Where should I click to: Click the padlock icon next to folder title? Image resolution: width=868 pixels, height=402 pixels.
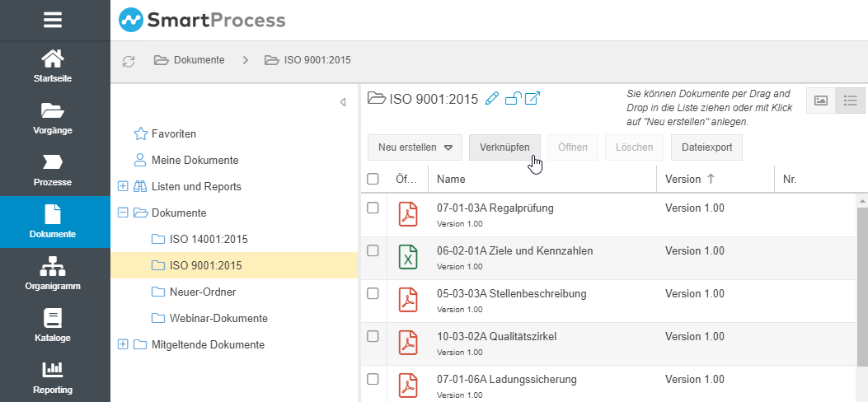tap(512, 100)
